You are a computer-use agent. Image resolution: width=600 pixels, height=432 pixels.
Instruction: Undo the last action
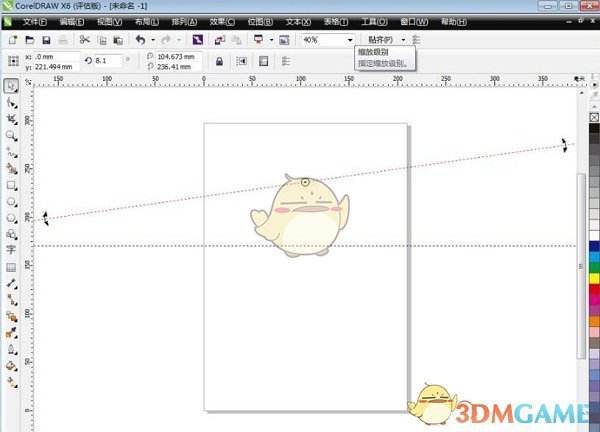140,40
